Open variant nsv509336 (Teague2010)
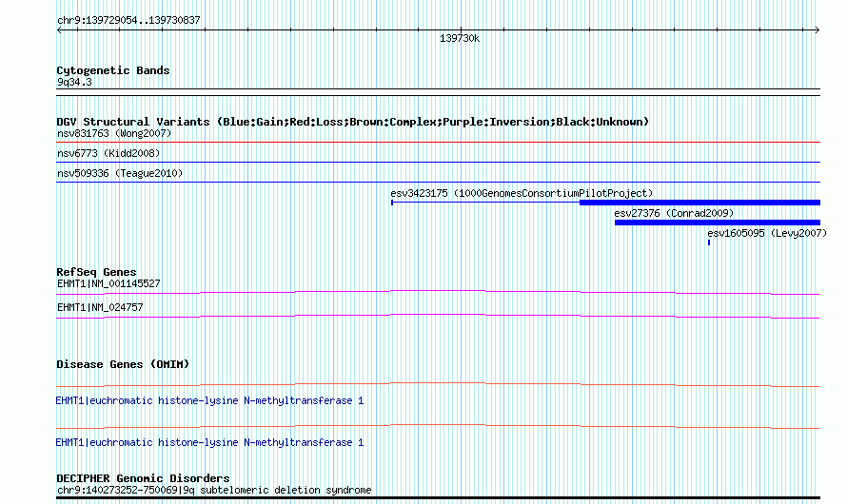 120,173
